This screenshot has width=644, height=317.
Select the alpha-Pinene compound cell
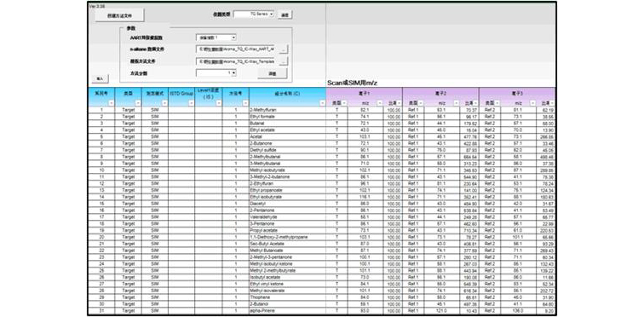(x=287, y=310)
